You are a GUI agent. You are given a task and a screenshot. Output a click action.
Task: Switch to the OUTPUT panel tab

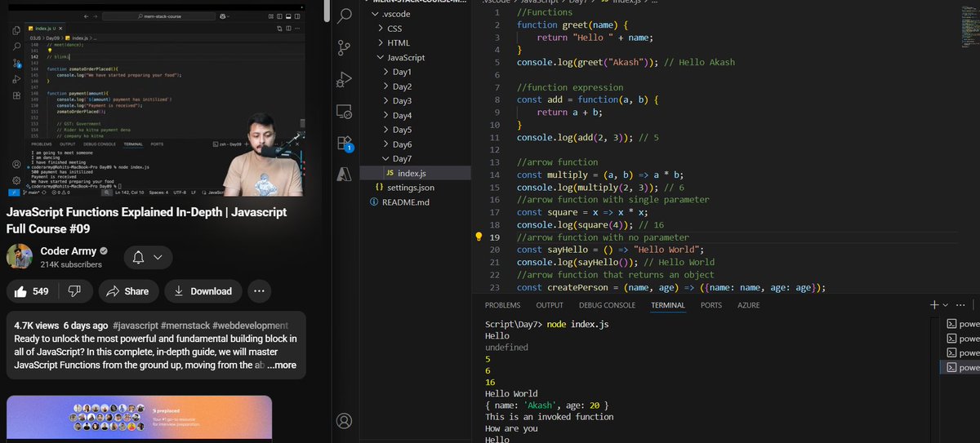tap(550, 305)
